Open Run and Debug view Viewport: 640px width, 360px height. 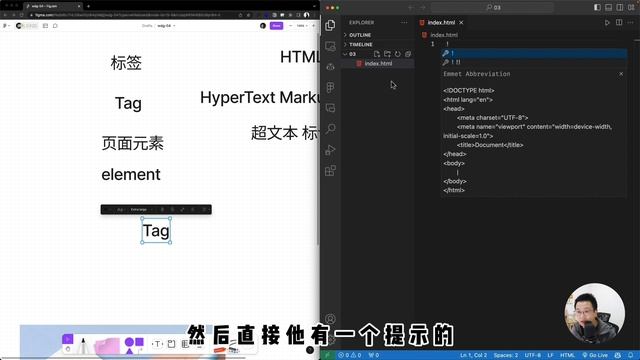tap(330, 150)
